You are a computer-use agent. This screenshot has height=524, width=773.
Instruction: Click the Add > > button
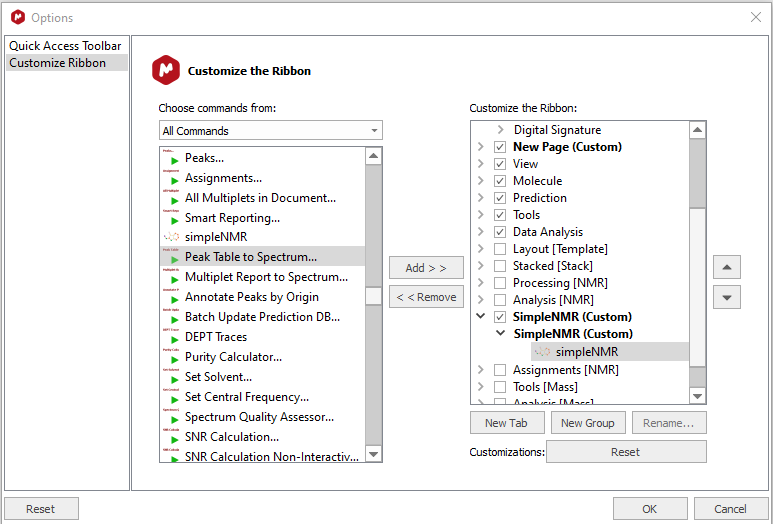tap(426, 268)
